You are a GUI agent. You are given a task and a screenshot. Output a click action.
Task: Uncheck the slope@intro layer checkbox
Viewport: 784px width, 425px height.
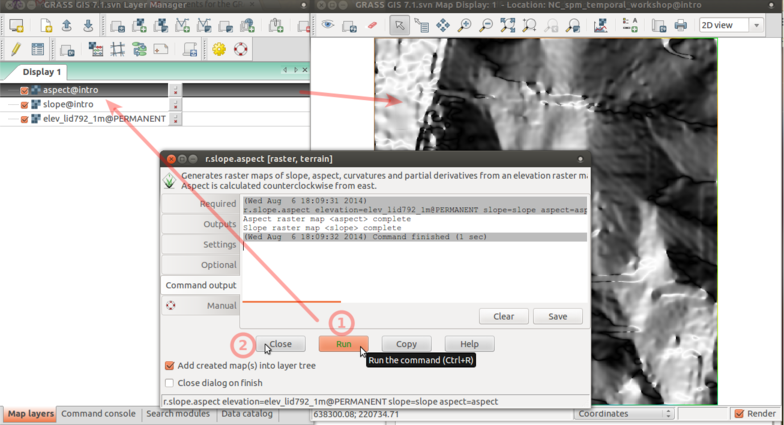(x=24, y=104)
